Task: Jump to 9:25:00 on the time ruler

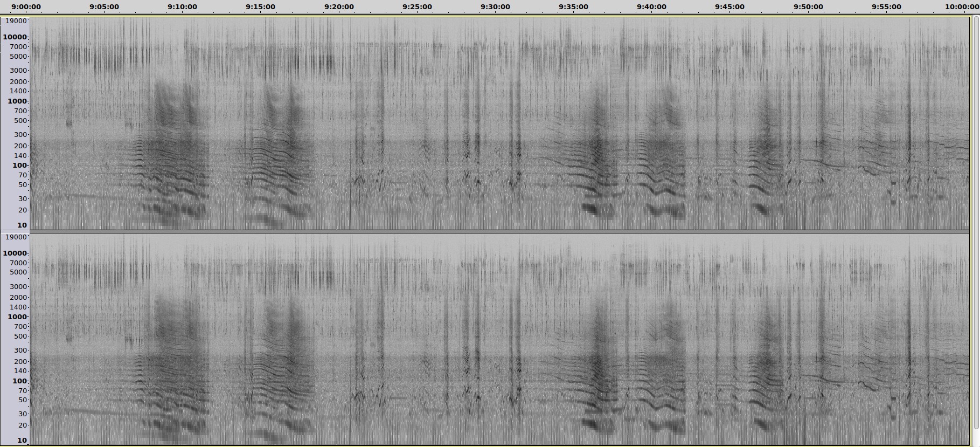Action: [x=418, y=6]
